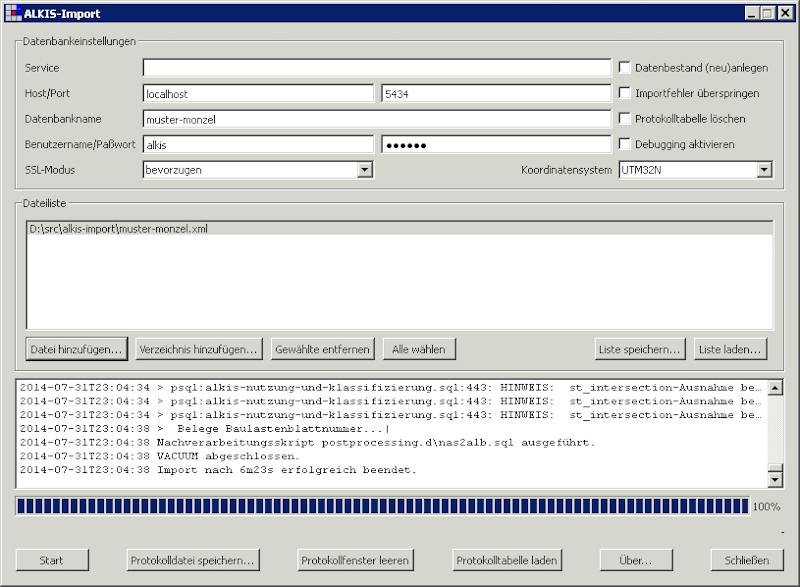
Task: Check Protokolltabelle löschen option
Action: coord(624,118)
